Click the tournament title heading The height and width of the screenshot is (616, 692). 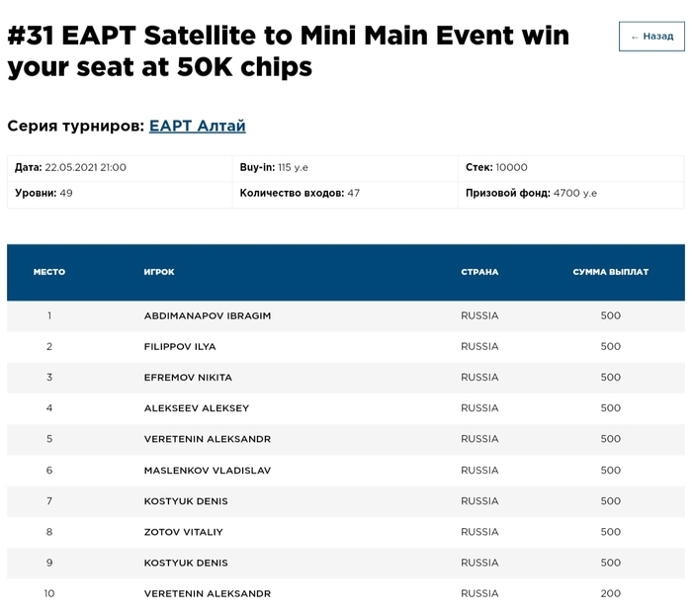(288, 52)
